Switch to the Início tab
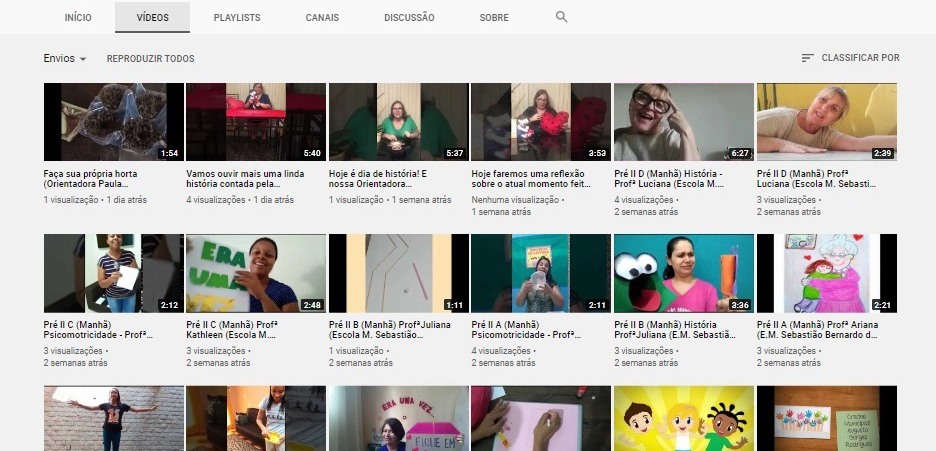 (x=78, y=18)
